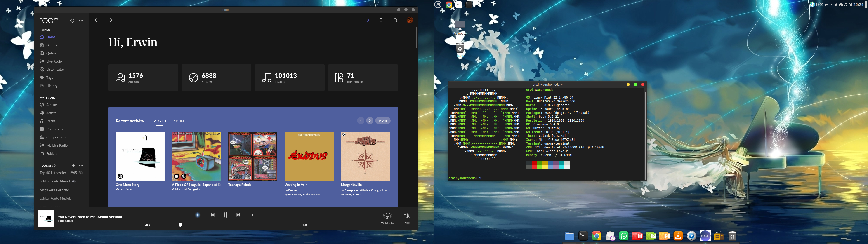The height and width of the screenshot is (244, 868).
Task: Click the MORE button in Recent activity
Action: pyautogui.click(x=383, y=121)
